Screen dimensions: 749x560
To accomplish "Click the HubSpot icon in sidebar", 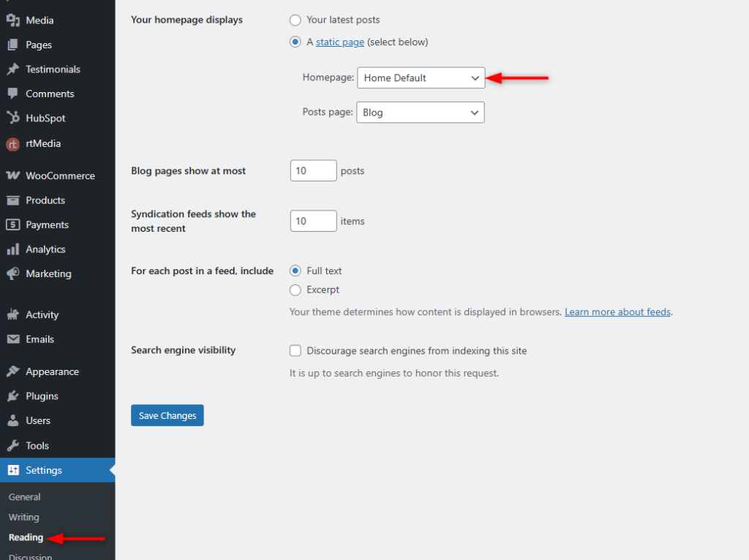I will pyautogui.click(x=12, y=118).
